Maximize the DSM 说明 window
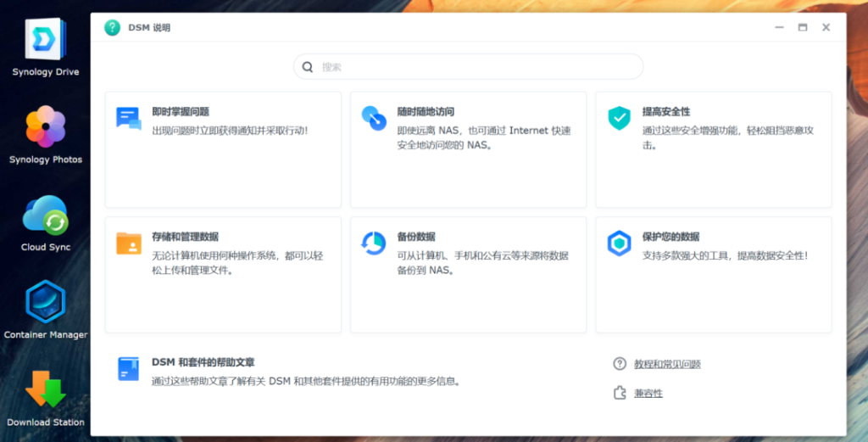This screenshot has width=868, height=442. pyautogui.click(x=803, y=27)
